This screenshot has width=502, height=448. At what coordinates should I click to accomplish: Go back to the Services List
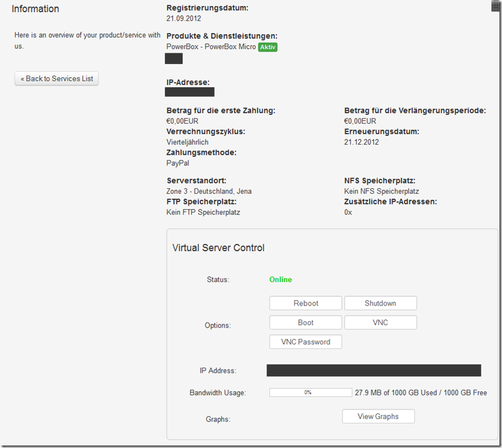pyautogui.click(x=56, y=78)
